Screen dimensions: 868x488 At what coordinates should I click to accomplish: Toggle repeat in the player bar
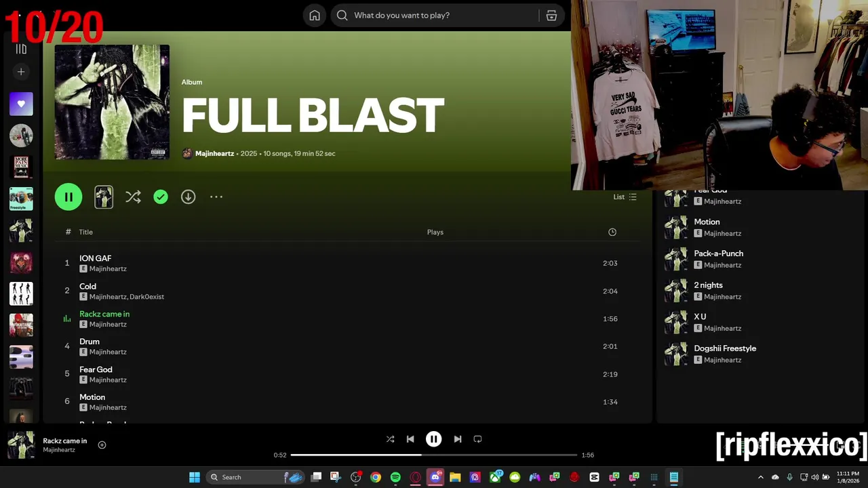click(477, 439)
